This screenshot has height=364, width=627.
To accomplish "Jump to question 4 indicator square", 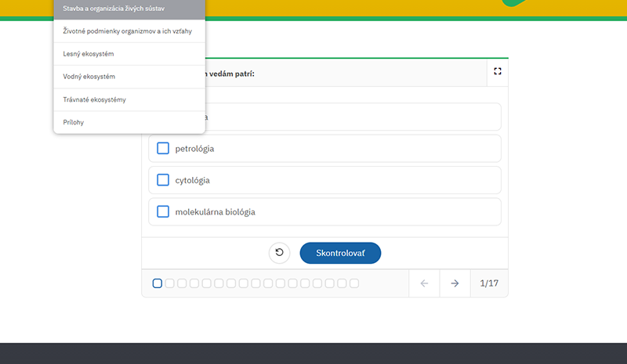I will [194, 283].
